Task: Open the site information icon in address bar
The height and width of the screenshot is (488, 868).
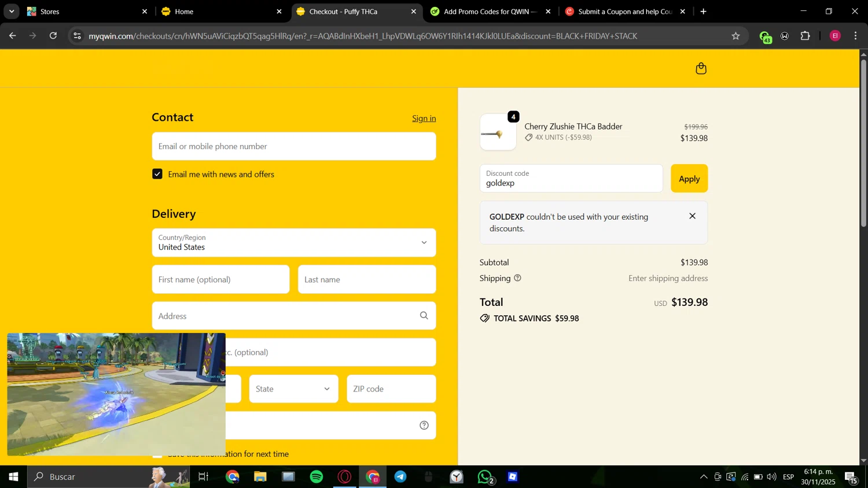Action: point(77,36)
